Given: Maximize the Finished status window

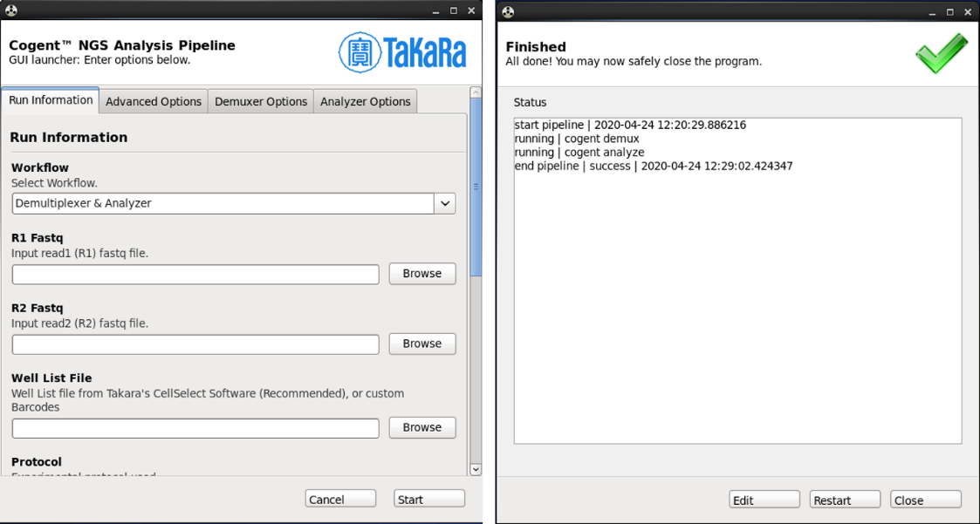Looking at the screenshot, I should coord(950,12).
